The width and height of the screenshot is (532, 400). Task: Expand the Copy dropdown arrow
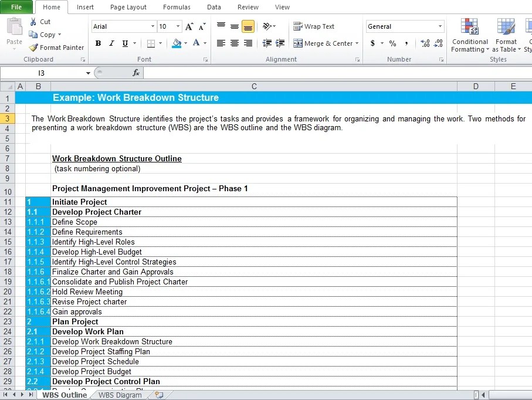pyautogui.click(x=59, y=35)
